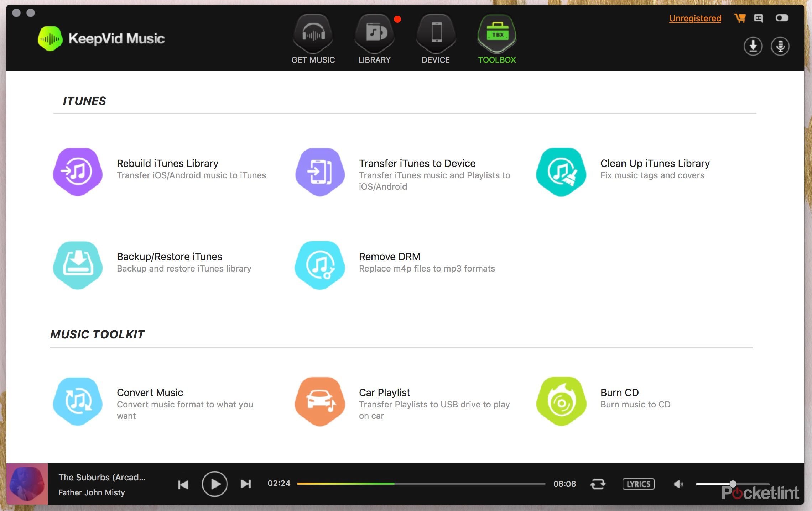Open the record audio feature
The height and width of the screenshot is (511, 812).
pos(780,46)
